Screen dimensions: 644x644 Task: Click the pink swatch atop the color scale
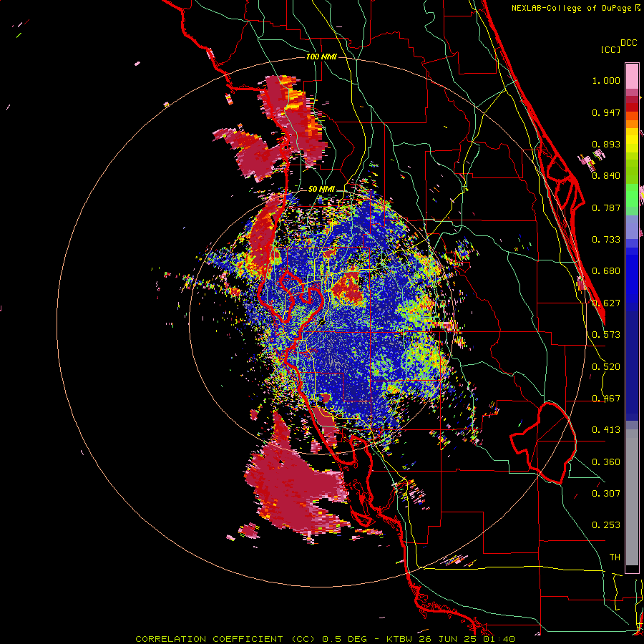(632, 76)
